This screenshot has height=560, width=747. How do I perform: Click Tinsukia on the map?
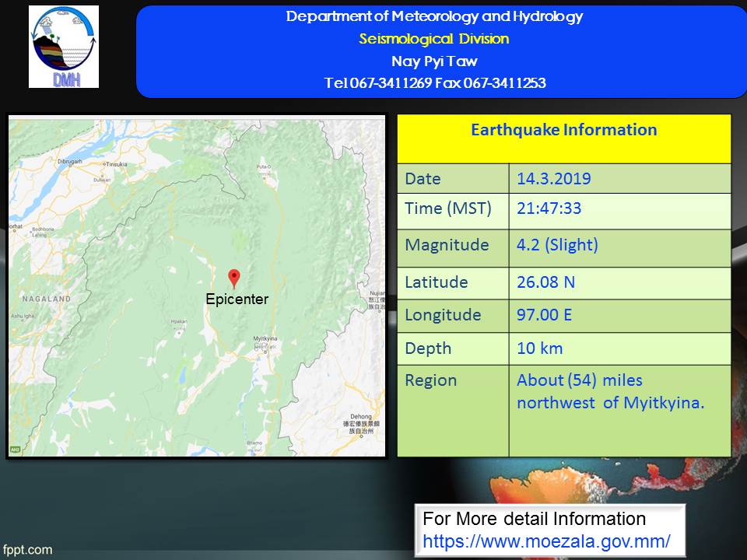pos(116,164)
